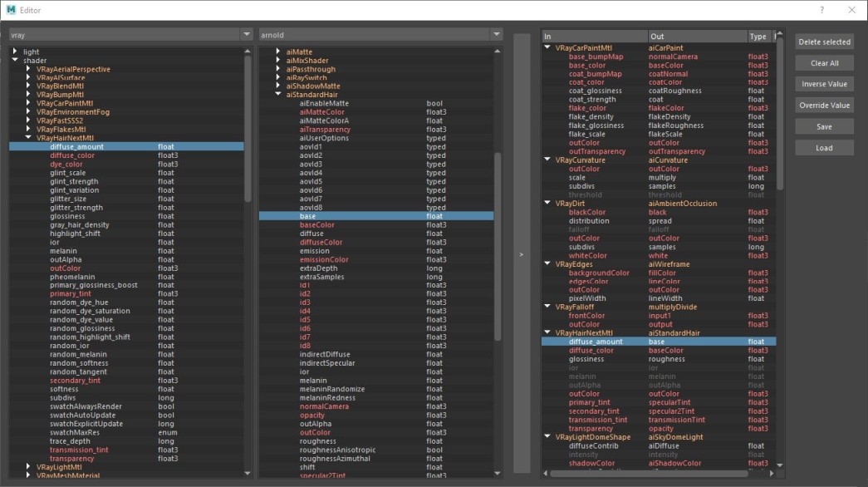Expand the aiMatte node
The height and width of the screenshot is (487, 868).
(278, 52)
